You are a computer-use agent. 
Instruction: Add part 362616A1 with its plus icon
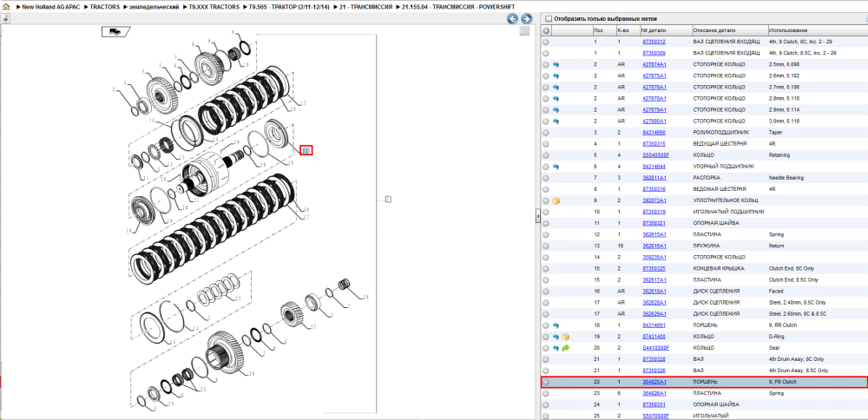pyautogui.click(x=546, y=246)
